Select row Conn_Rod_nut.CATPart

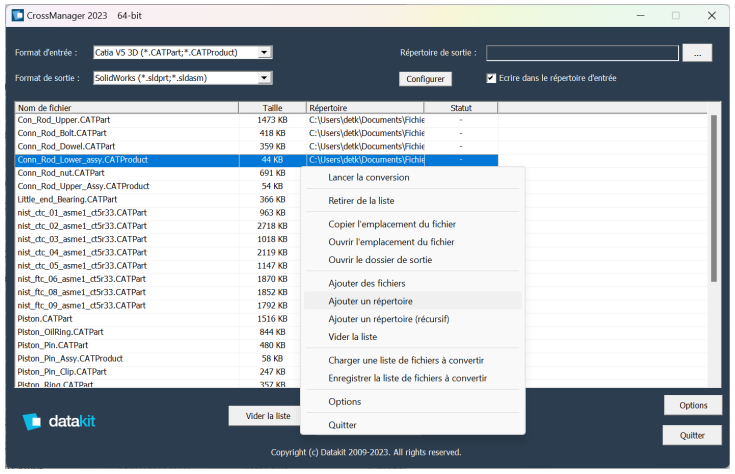click(158, 173)
